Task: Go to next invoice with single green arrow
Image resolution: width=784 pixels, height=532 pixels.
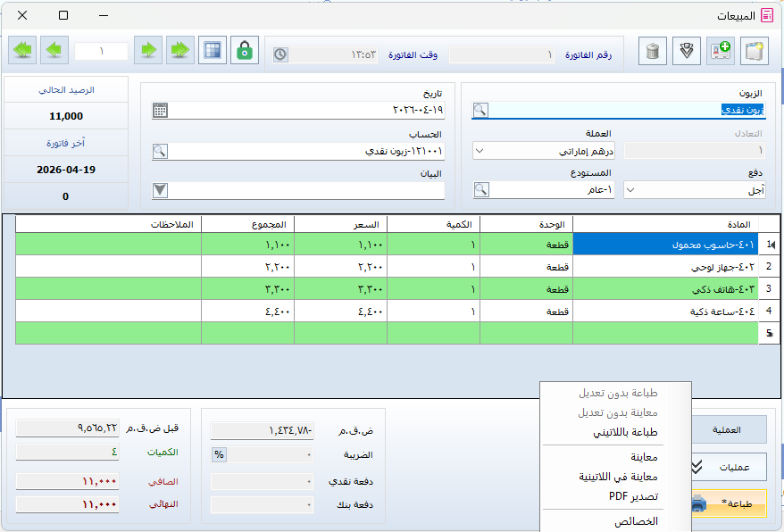Action: pyautogui.click(x=147, y=51)
